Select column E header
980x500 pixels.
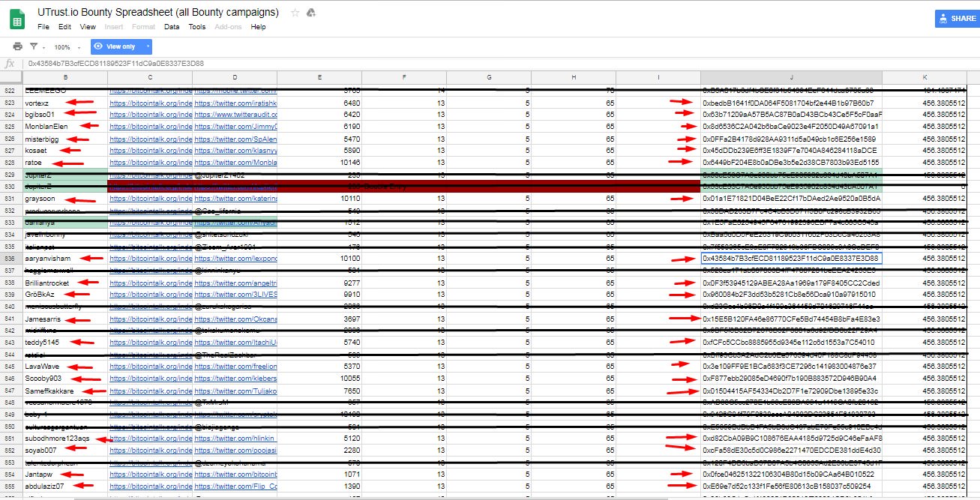319,77
